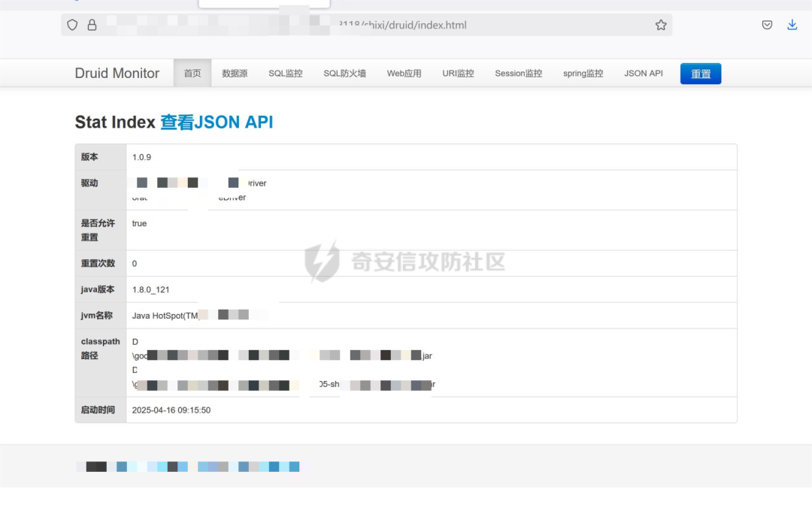Bookmark this page with the star icon
The image size is (812, 523).
(661, 25)
